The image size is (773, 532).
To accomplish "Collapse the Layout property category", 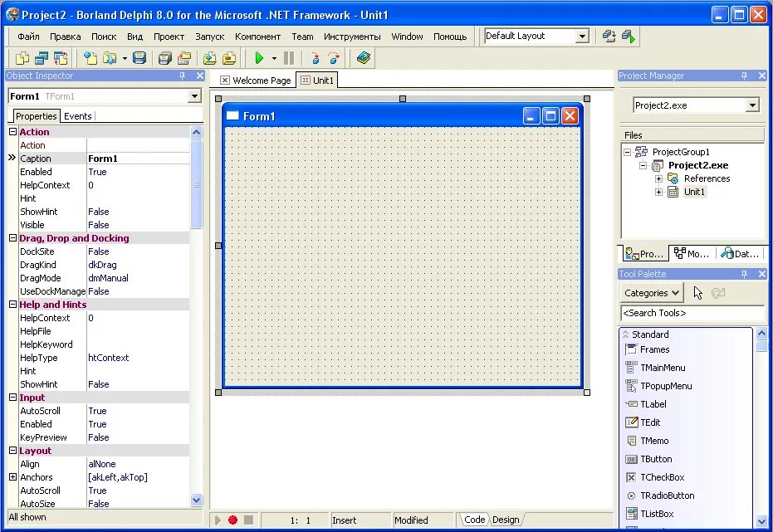I will pos(12,450).
